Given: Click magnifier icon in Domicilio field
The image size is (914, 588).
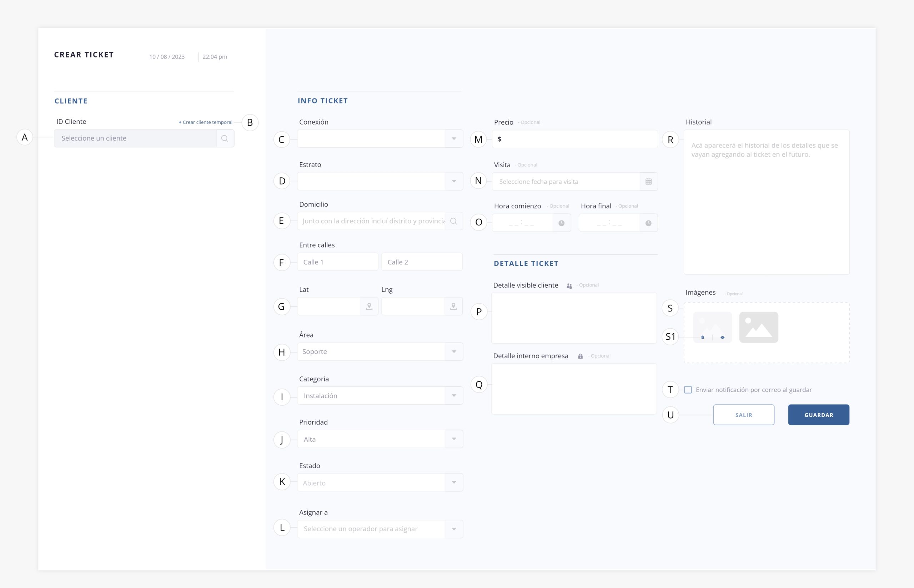Looking at the screenshot, I should point(453,221).
